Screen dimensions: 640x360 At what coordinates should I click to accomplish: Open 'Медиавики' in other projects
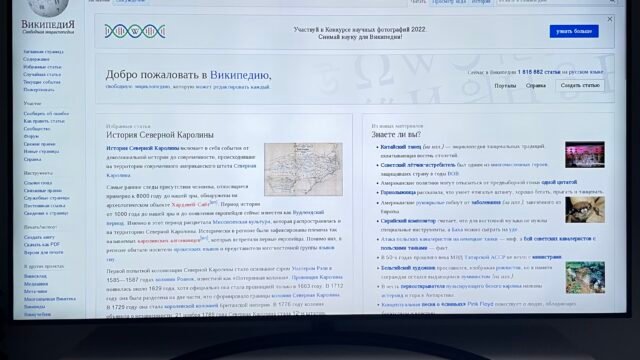pyautogui.click(x=36, y=284)
